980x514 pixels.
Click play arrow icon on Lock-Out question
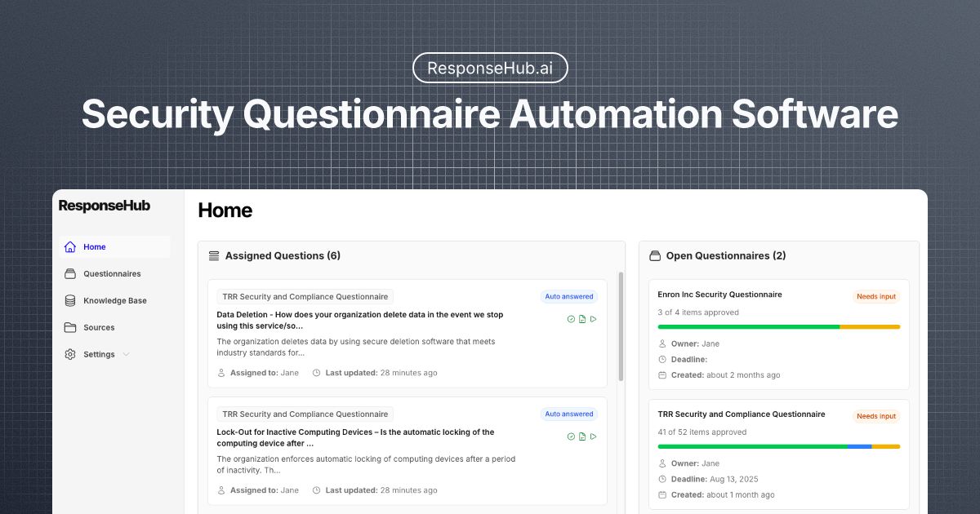pos(594,436)
